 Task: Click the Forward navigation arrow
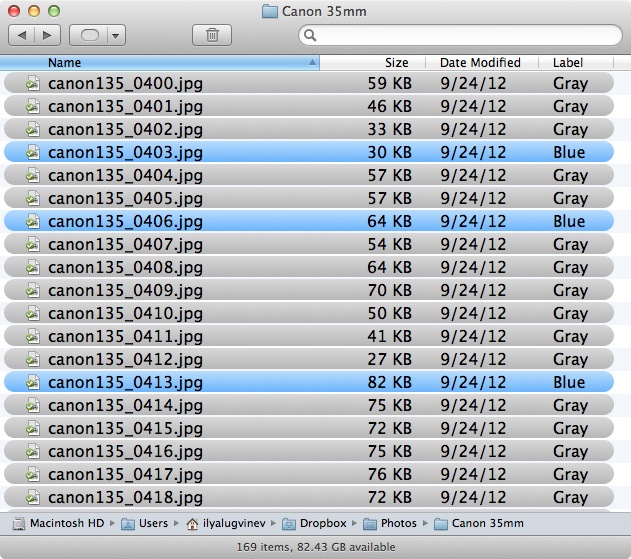(46, 35)
